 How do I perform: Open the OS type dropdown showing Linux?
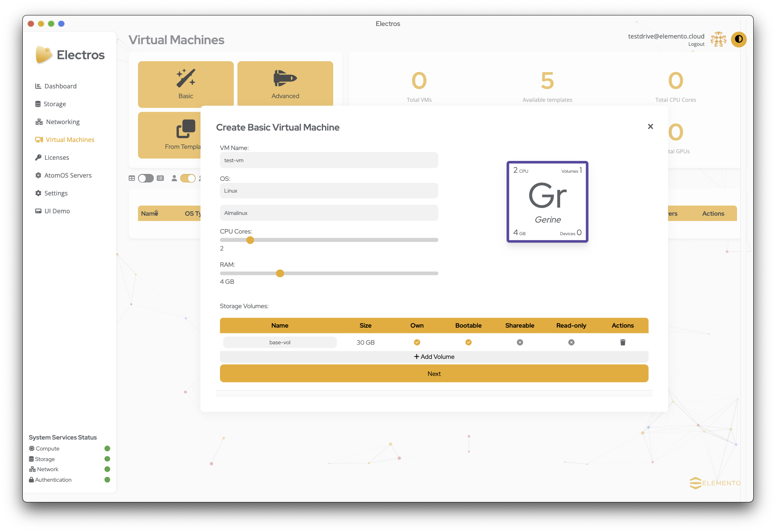(329, 191)
